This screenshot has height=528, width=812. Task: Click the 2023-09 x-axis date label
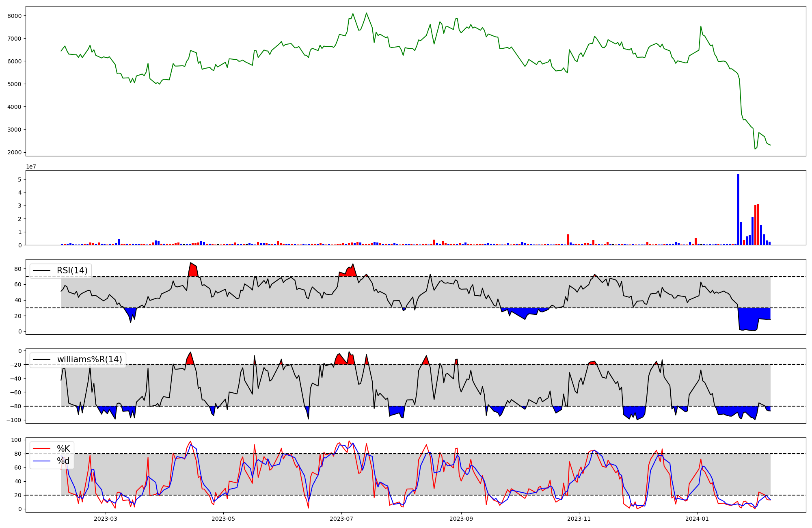pos(461,519)
